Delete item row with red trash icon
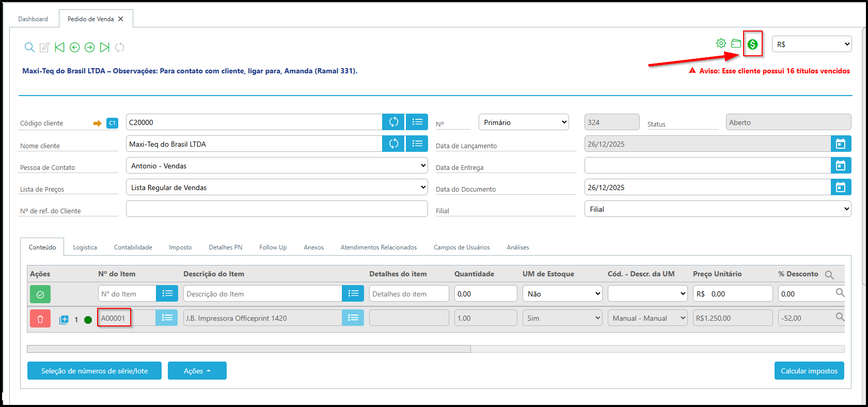Viewport: 868px width, 407px height. point(40,319)
